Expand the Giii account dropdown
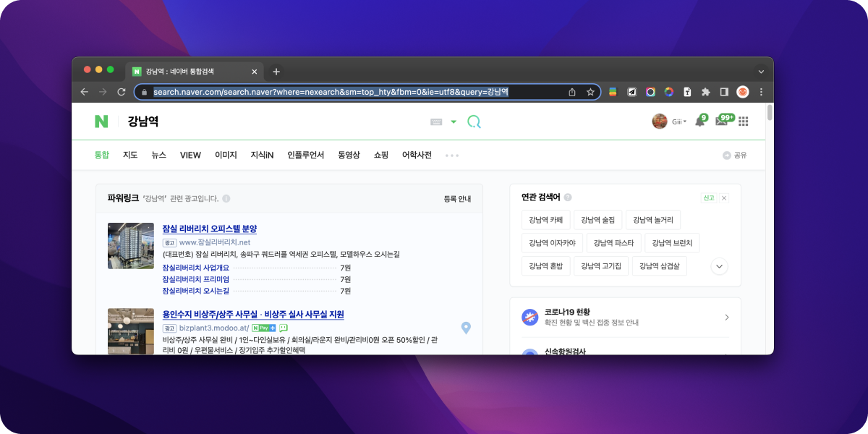The image size is (868, 434). pos(679,122)
